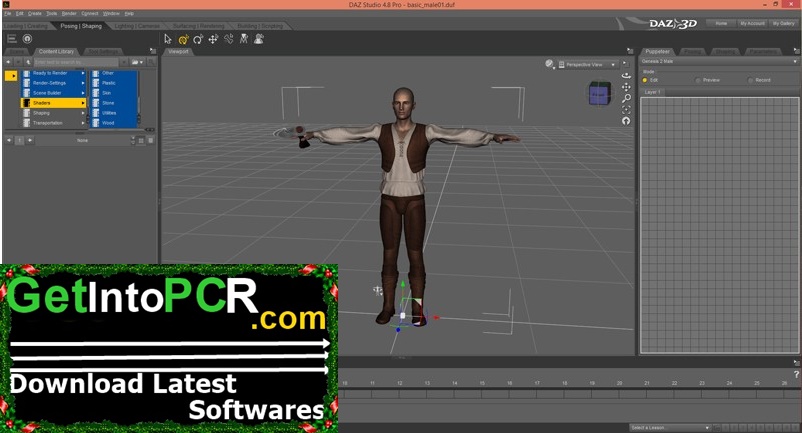Viewport: 802px width, 433px height.
Task: Open the Create menu
Action: 35,13
